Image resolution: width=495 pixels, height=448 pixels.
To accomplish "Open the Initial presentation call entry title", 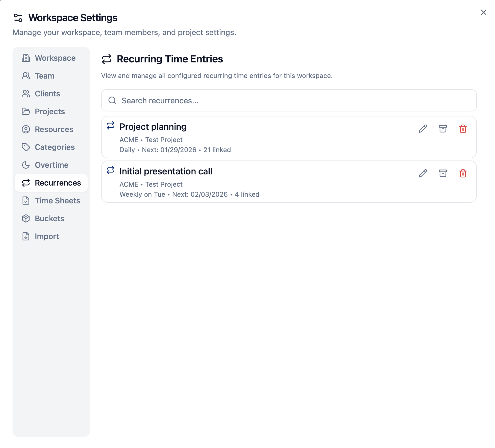I will [166, 171].
